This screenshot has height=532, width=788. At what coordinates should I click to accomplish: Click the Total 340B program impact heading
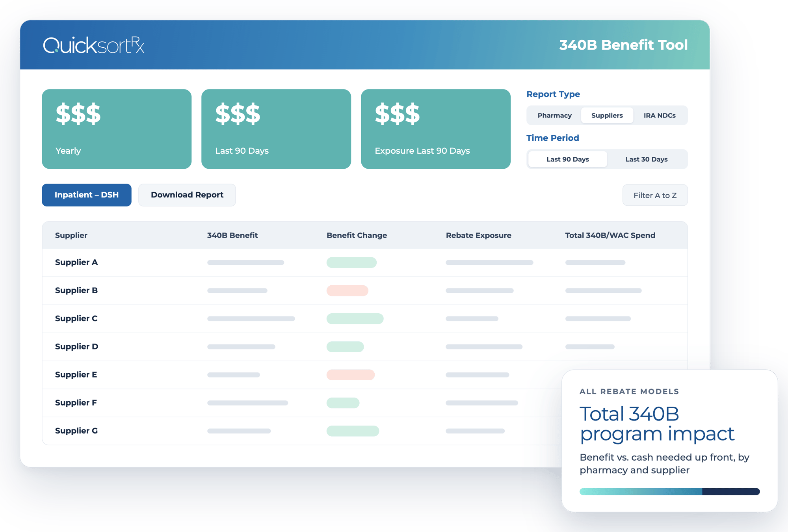pos(657,424)
